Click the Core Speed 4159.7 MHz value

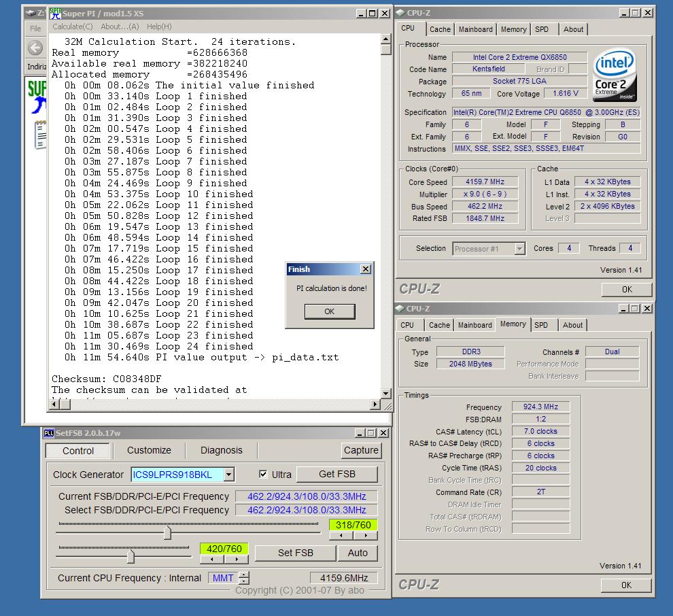[x=485, y=182]
